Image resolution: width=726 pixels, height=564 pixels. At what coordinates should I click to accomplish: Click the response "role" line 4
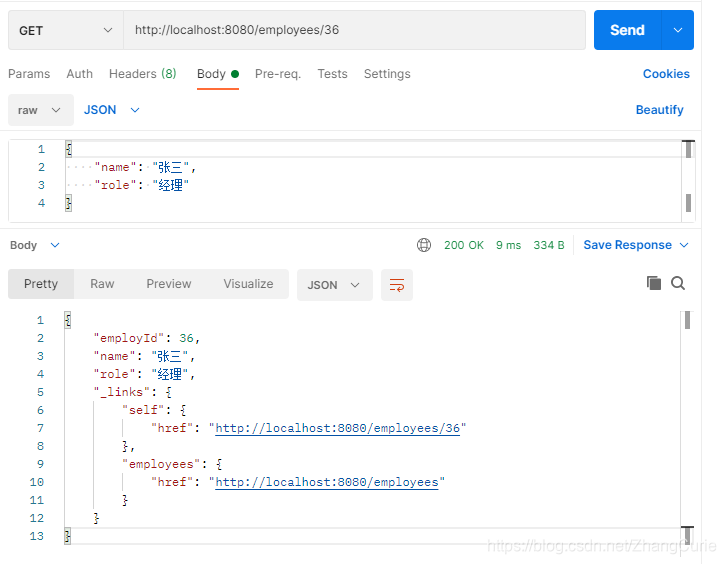[144, 374]
